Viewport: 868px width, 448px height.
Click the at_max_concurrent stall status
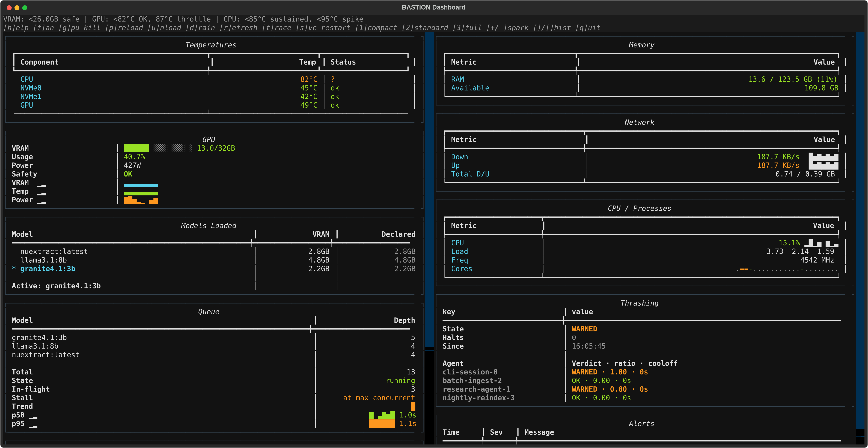click(379, 398)
